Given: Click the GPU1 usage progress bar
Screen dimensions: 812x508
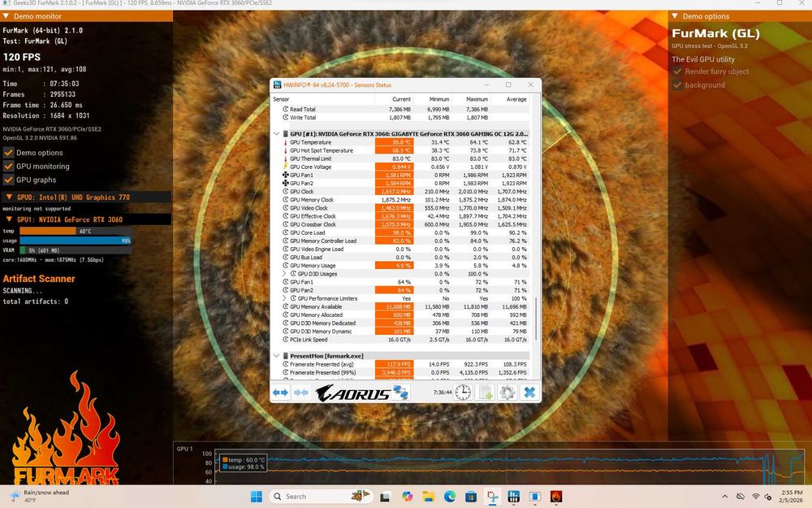Looking at the screenshot, I should click(x=76, y=241).
